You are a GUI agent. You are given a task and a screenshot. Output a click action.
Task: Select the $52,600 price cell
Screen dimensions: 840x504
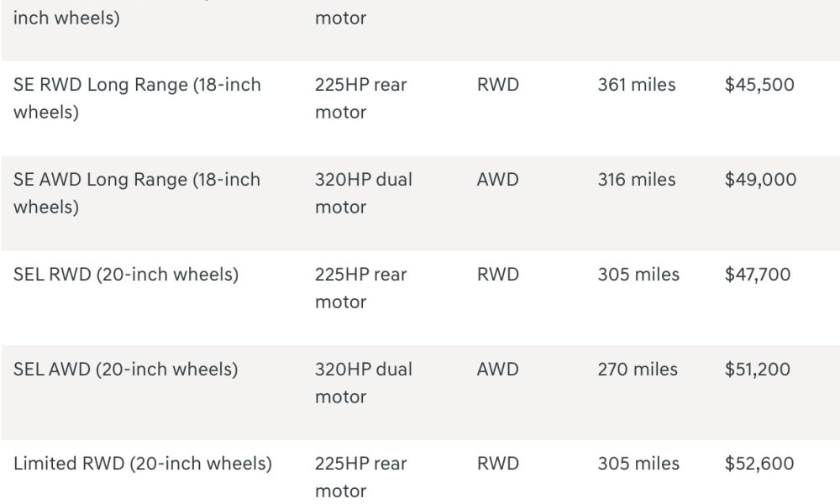pos(759,464)
